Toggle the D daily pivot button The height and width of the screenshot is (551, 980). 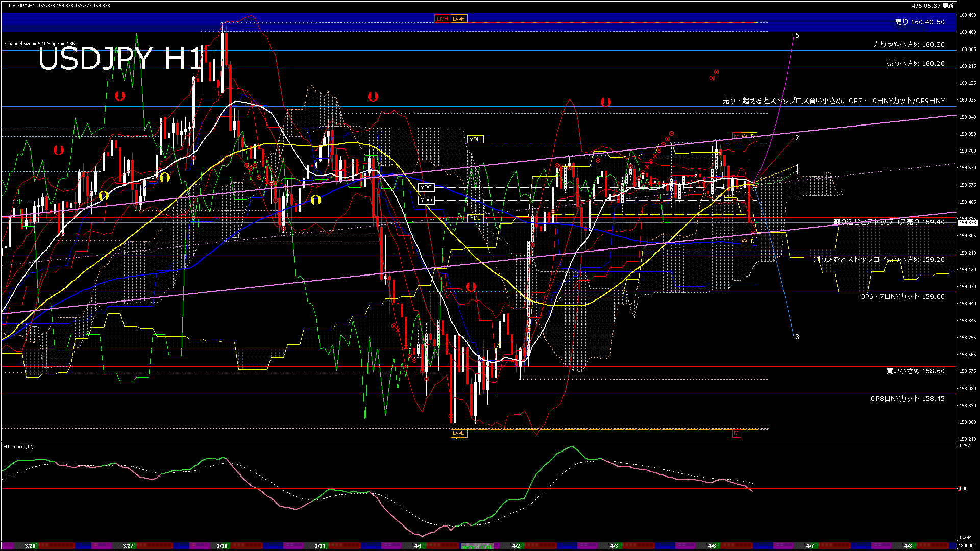(752, 136)
